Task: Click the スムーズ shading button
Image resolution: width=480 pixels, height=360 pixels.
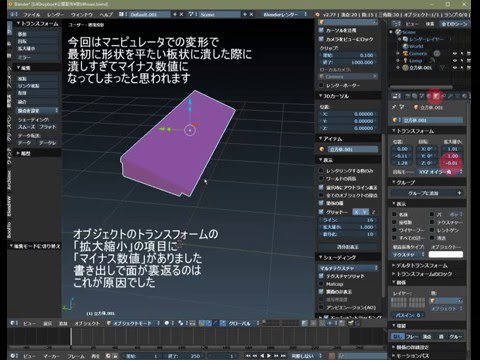Action: (27, 127)
